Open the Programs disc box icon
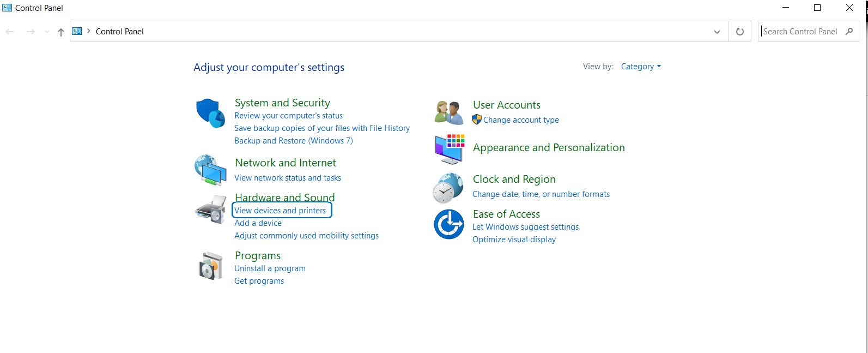This screenshot has width=868, height=353. click(x=211, y=266)
